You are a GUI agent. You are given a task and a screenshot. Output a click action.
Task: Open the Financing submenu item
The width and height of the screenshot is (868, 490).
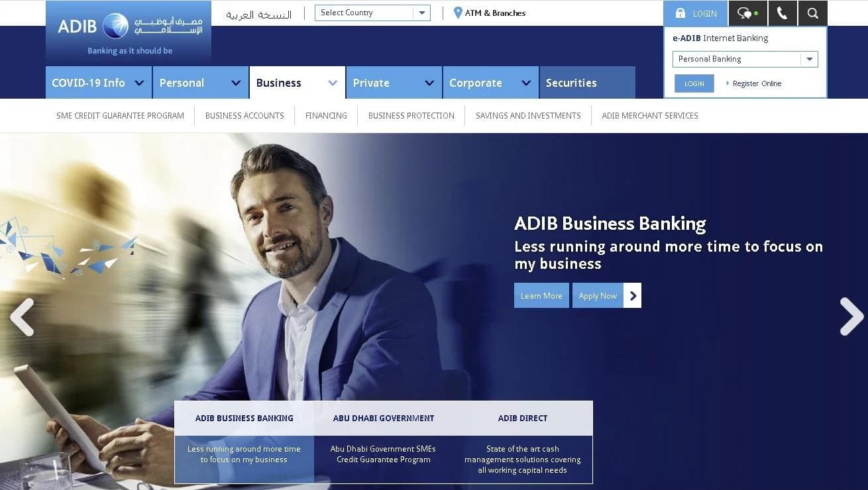[x=326, y=115]
